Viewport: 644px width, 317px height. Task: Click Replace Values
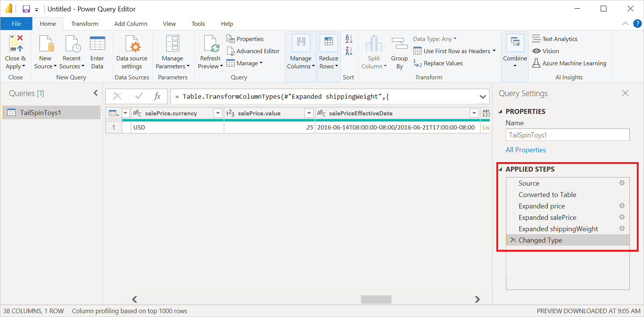tap(438, 63)
